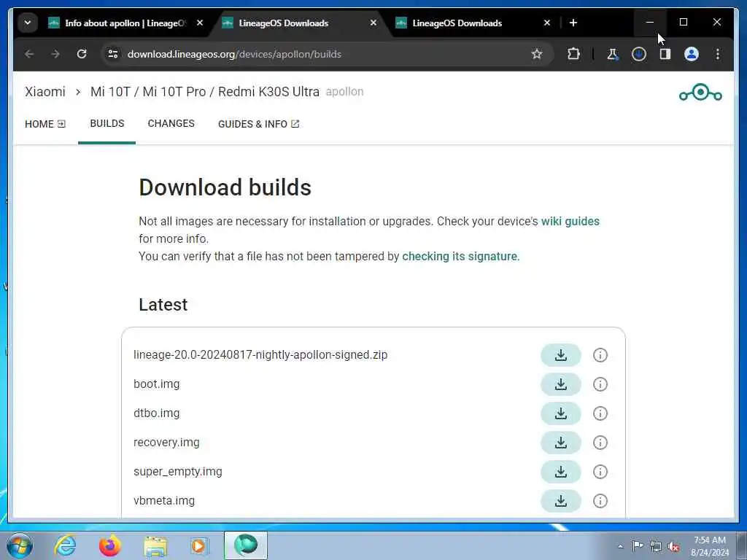
Task: Click Xiaomi breadcrumb
Action: (x=45, y=91)
